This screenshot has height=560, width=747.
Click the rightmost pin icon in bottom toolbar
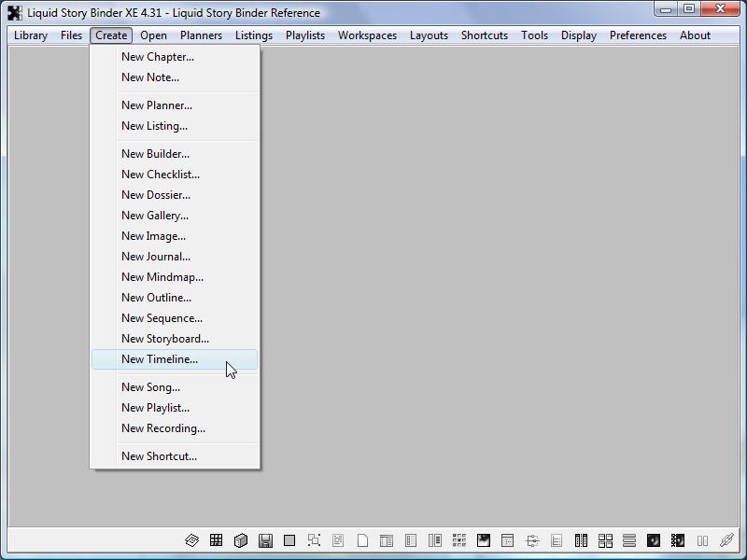[726, 540]
